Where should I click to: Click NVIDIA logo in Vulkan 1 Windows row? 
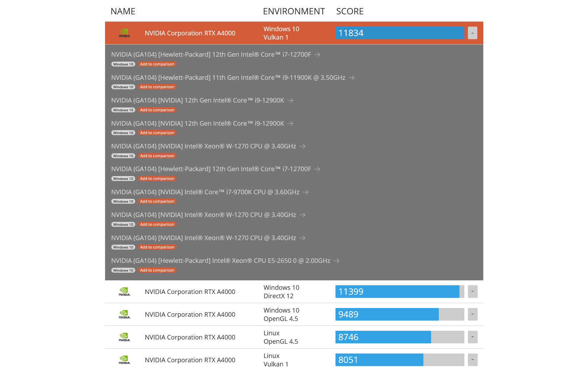tap(124, 33)
